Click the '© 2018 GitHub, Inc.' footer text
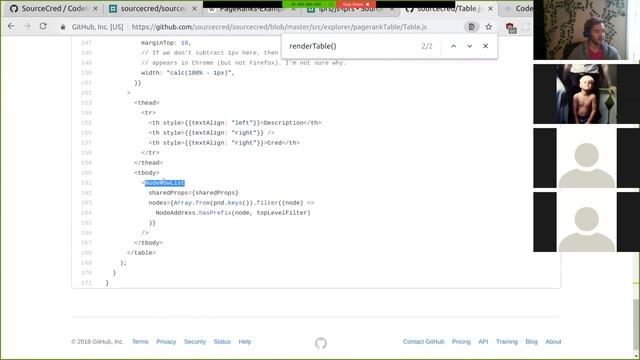Screen dimensions: 640x360 97,342
